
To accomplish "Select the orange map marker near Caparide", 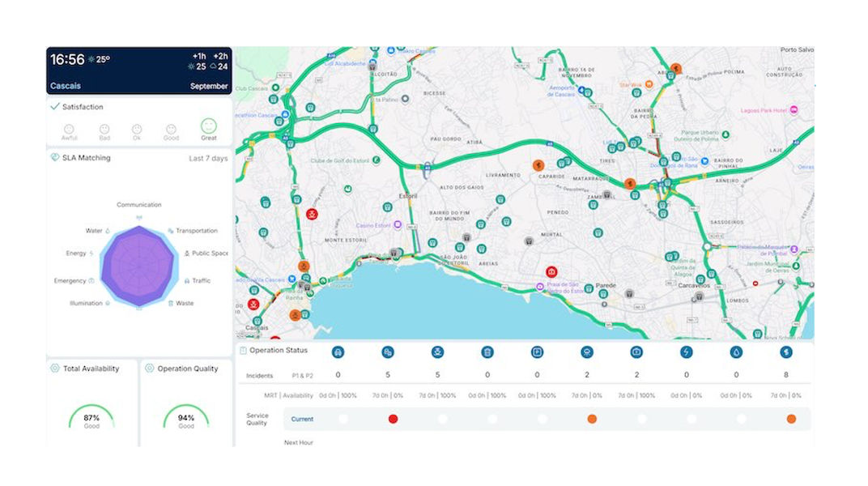I will [x=538, y=165].
